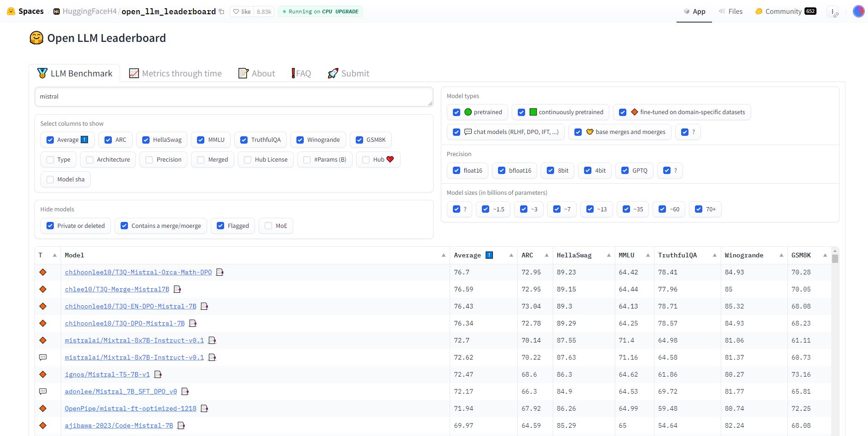Click the user profile avatar
The width and height of the screenshot is (868, 436).
coord(858,12)
